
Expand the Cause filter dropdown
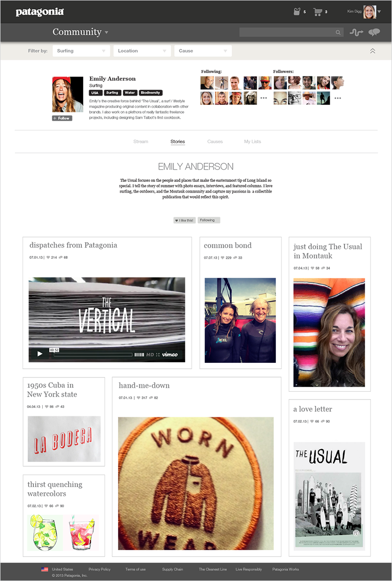tap(203, 51)
